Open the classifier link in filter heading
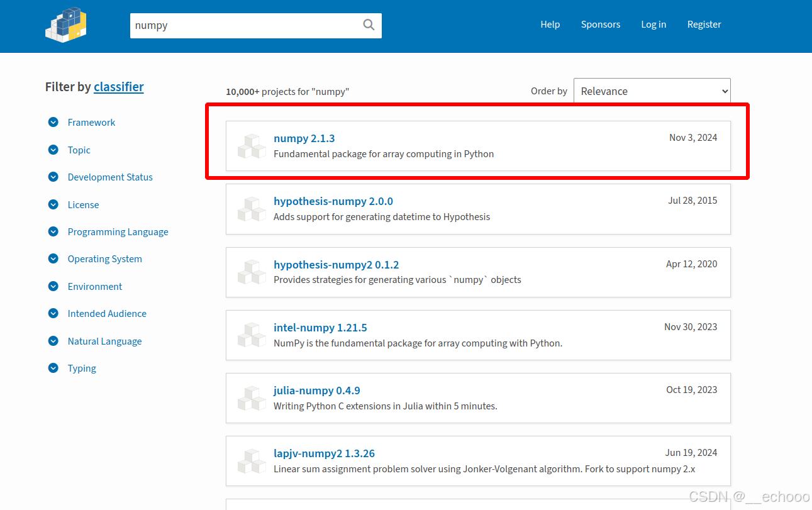The image size is (812, 510). (119, 87)
